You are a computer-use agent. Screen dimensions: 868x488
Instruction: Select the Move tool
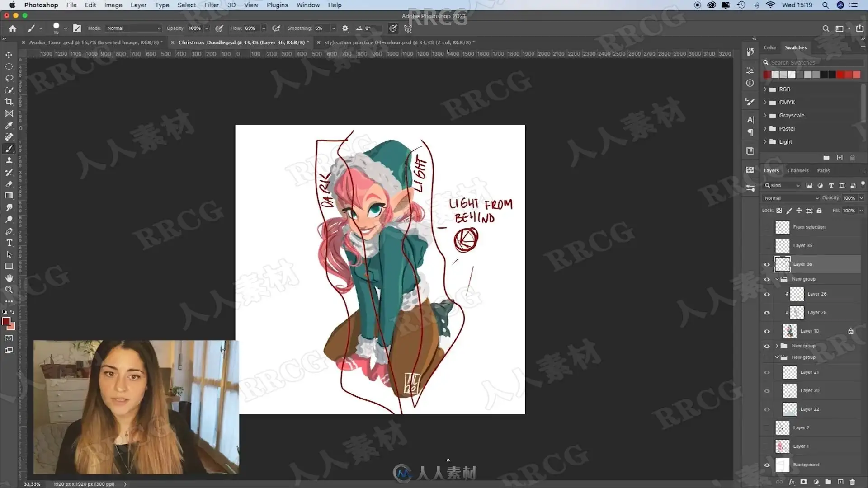(9, 55)
